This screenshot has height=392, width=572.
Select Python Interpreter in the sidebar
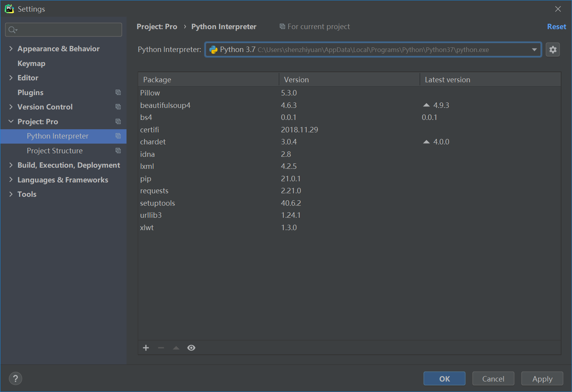pyautogui.click(x=64, y=136)
